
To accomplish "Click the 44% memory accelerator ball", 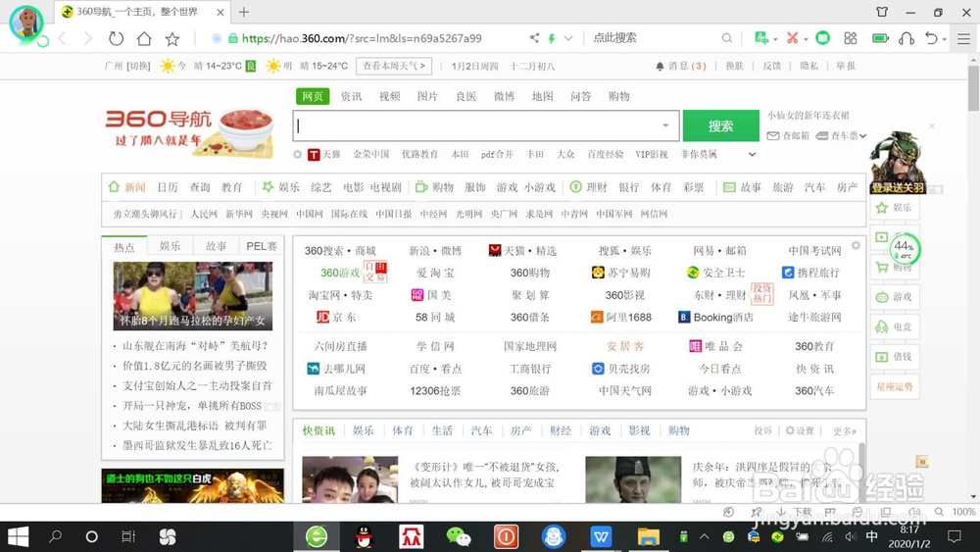I will point(904,249).
